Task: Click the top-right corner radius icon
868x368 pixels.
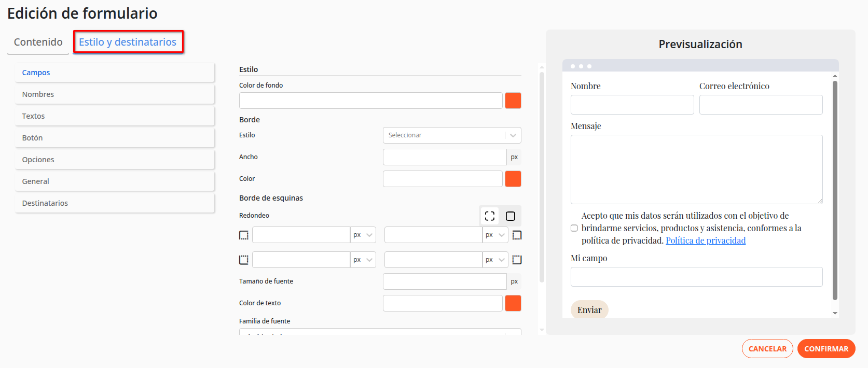Action: click(x=517, y=235)
